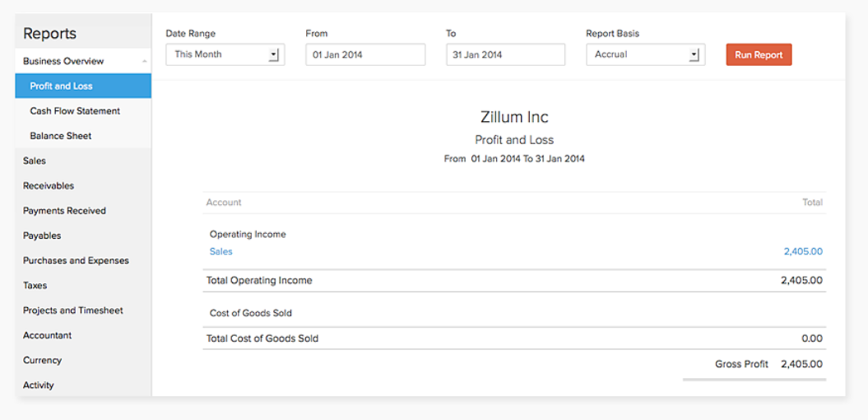Click the 2,405.00 sales amount link

click(x=802, y=252)
